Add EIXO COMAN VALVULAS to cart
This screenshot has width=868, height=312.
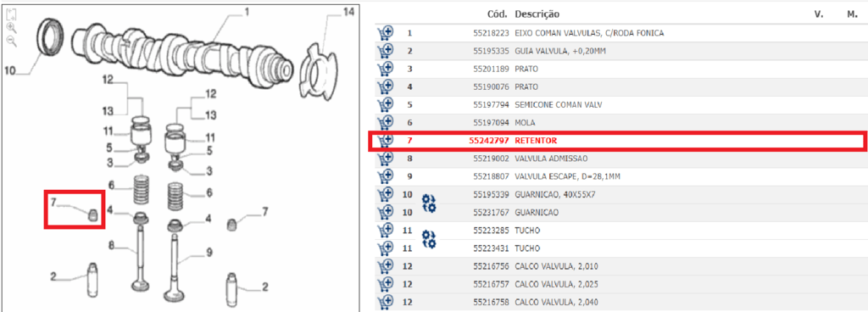pos(385,33)
